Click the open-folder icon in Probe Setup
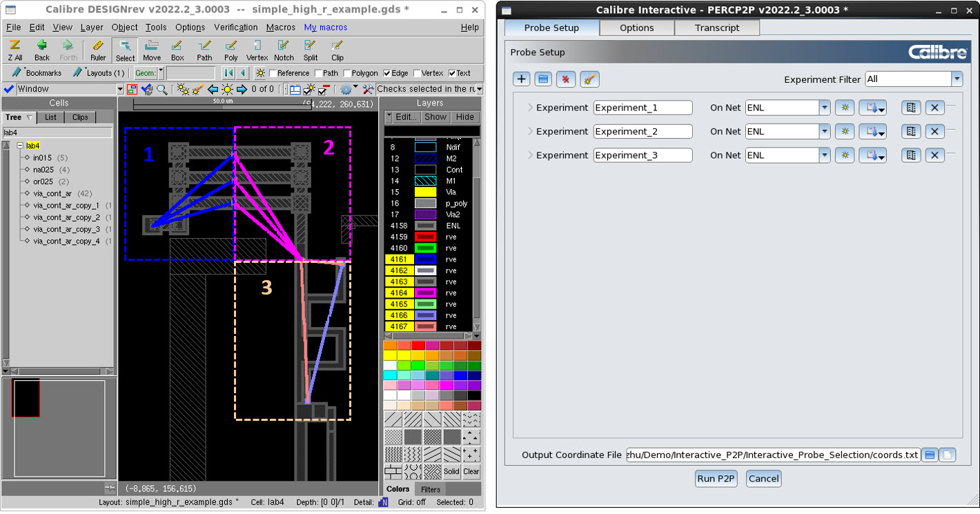Screen dimensions: 980x514 pos(543,79)
